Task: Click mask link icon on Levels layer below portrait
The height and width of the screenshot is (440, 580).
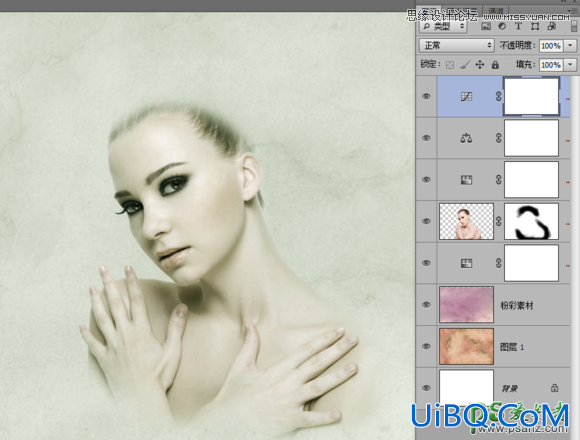Action: pyautogui.click(x=499, y=263)
